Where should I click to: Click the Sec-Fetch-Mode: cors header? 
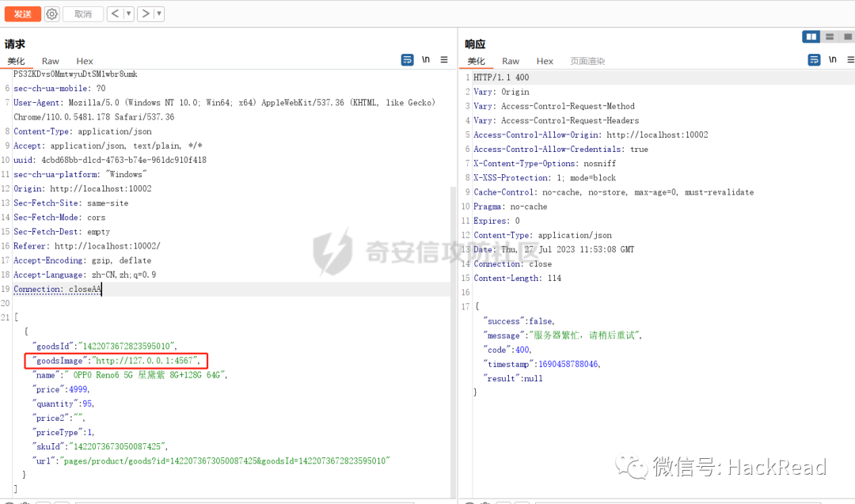coord(59,218)
